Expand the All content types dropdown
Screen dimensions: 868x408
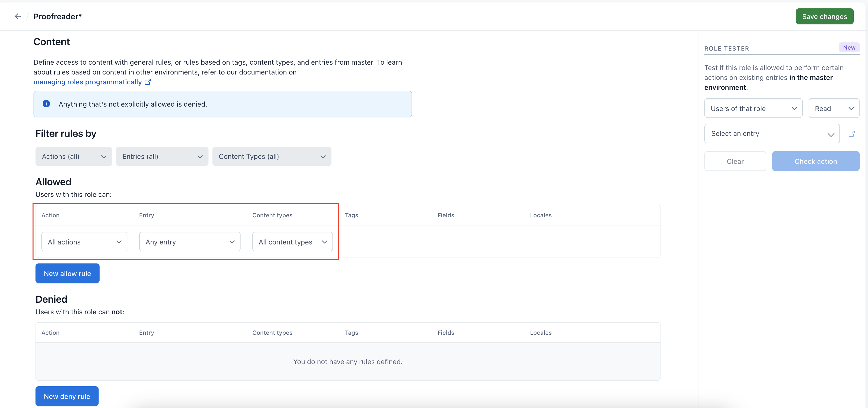pyautogui.click(x=292, y=242)
